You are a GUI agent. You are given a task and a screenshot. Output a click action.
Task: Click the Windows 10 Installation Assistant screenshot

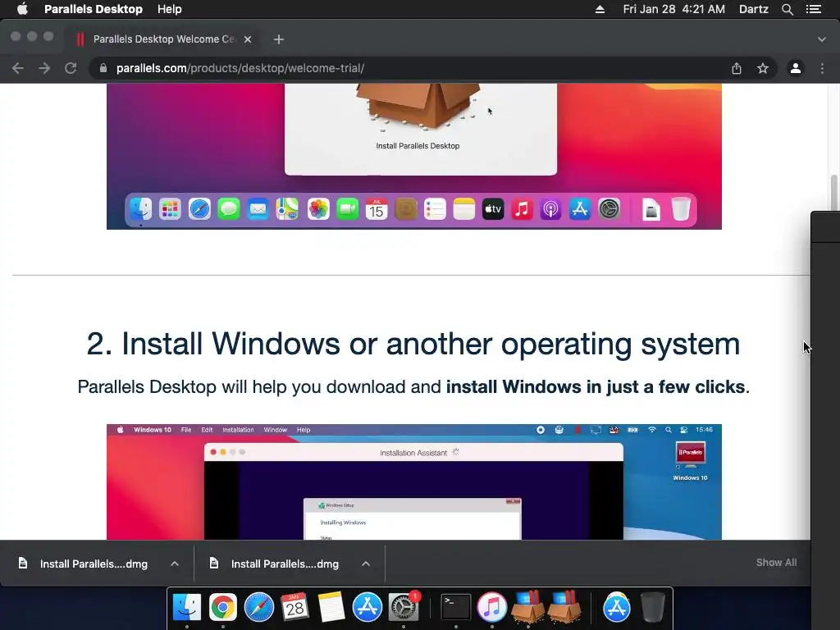[x=414, y=482]
